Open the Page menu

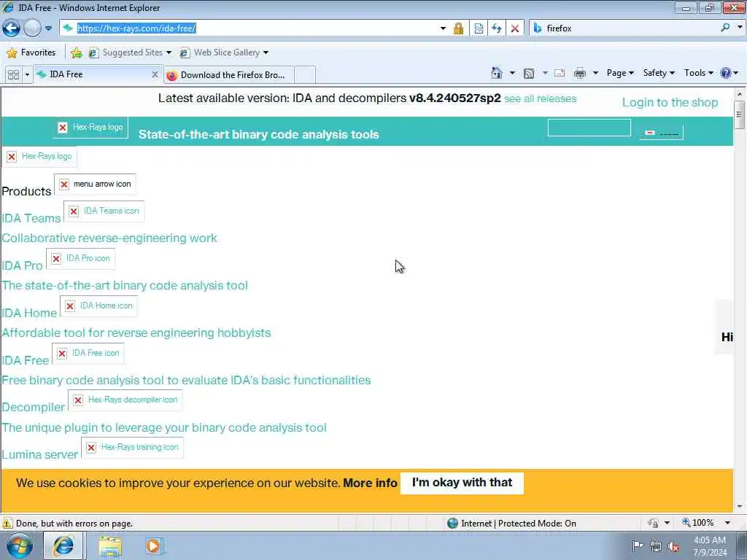click(x=620, y=73)
